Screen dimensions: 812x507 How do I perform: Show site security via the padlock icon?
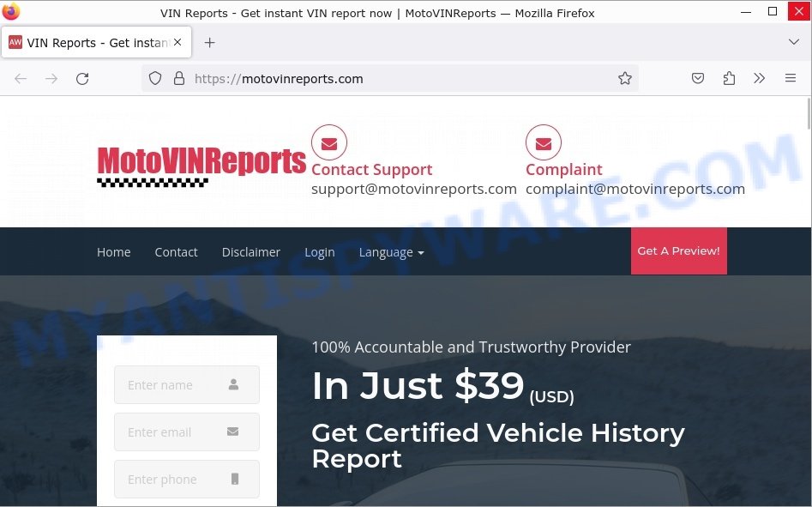pyautogui.click(x=179, y=79)
